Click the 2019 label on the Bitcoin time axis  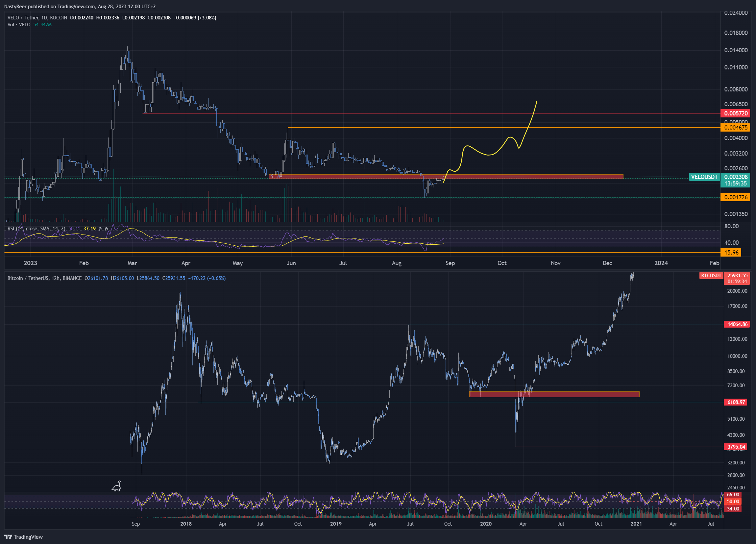pyautogui.click(x=336, y=524)
